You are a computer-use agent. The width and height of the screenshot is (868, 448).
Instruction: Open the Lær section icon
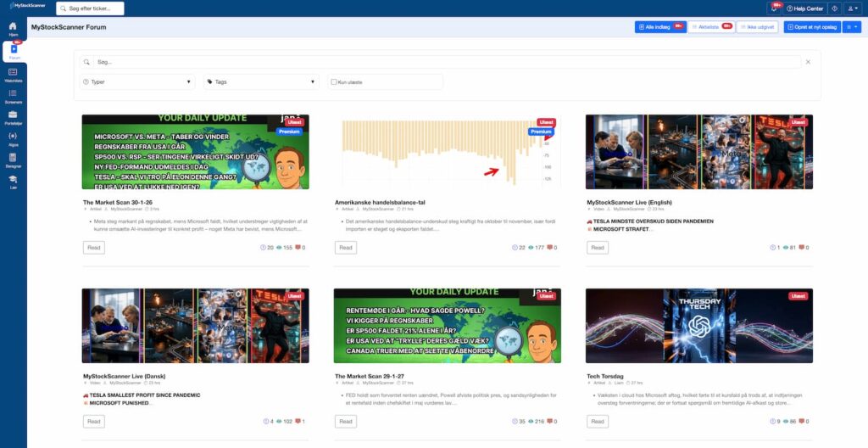(13, 180)
